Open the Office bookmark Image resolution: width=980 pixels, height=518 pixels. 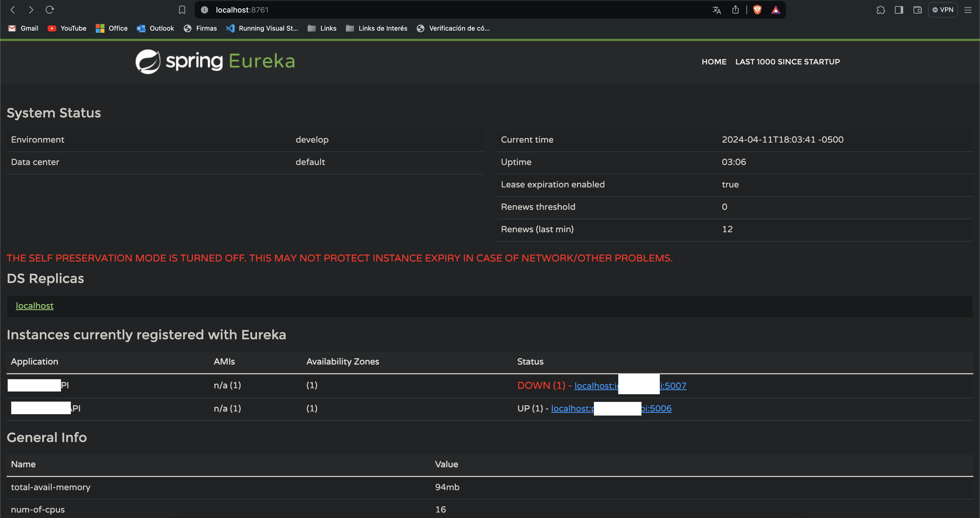112,28
